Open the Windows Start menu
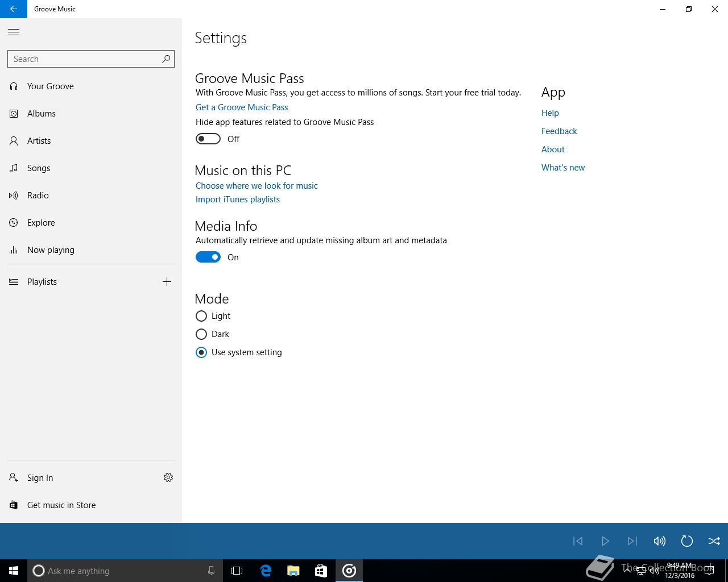 (14, 571)
